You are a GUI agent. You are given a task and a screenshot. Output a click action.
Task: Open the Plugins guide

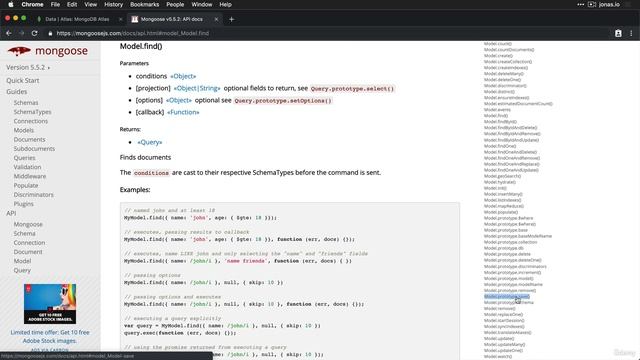pos(24,204)
